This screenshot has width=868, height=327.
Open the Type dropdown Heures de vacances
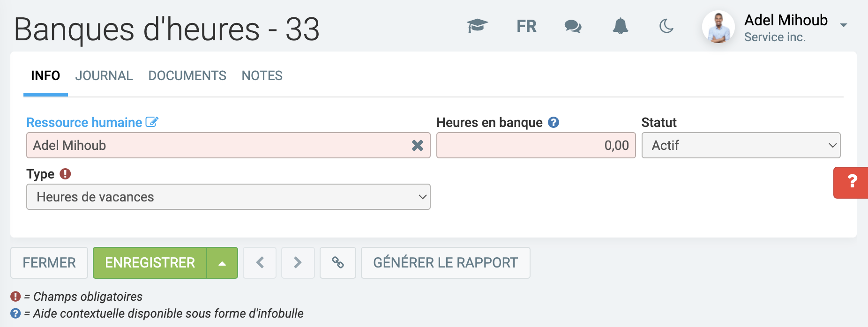tap(228, 197)
